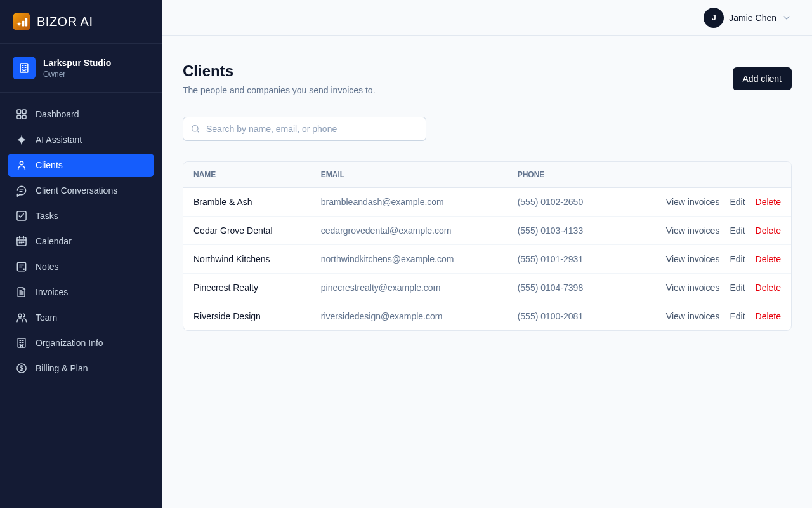Go to Invoices menu label
This screenshot has height=508, width=812.
[51, 292]
